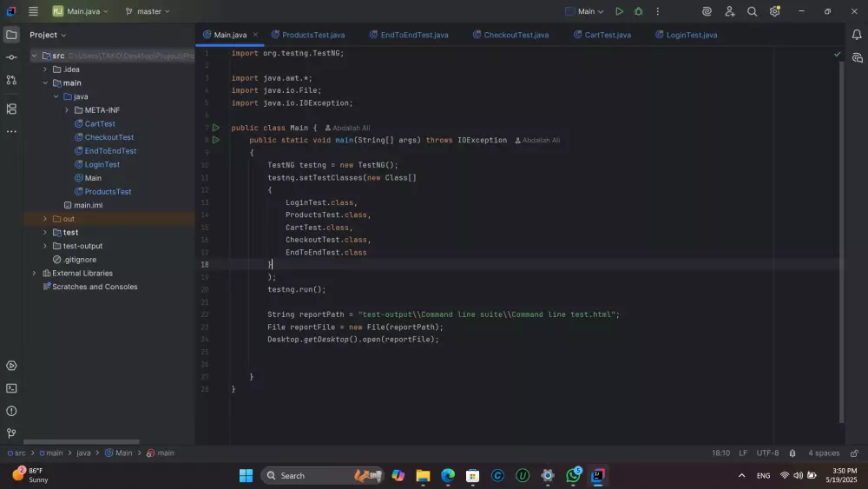
Task: Run the Main configuration
Action: (x=619, y=11)
